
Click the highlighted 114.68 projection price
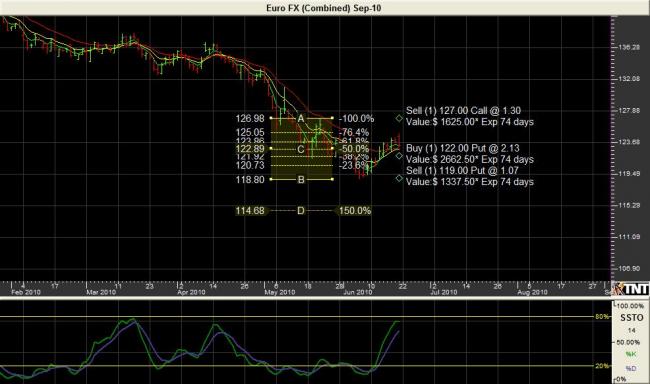250,211
